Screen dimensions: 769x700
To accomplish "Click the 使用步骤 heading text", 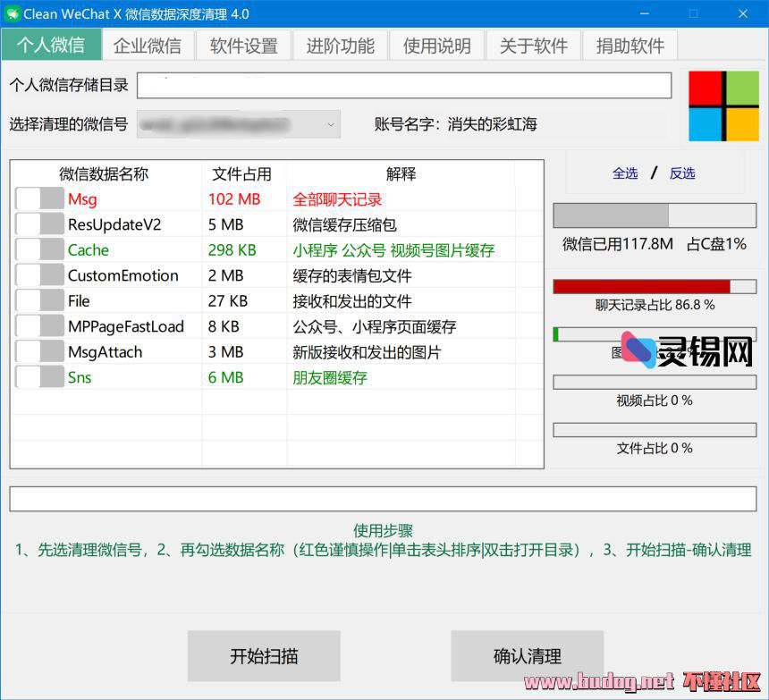I will (383, 530).
